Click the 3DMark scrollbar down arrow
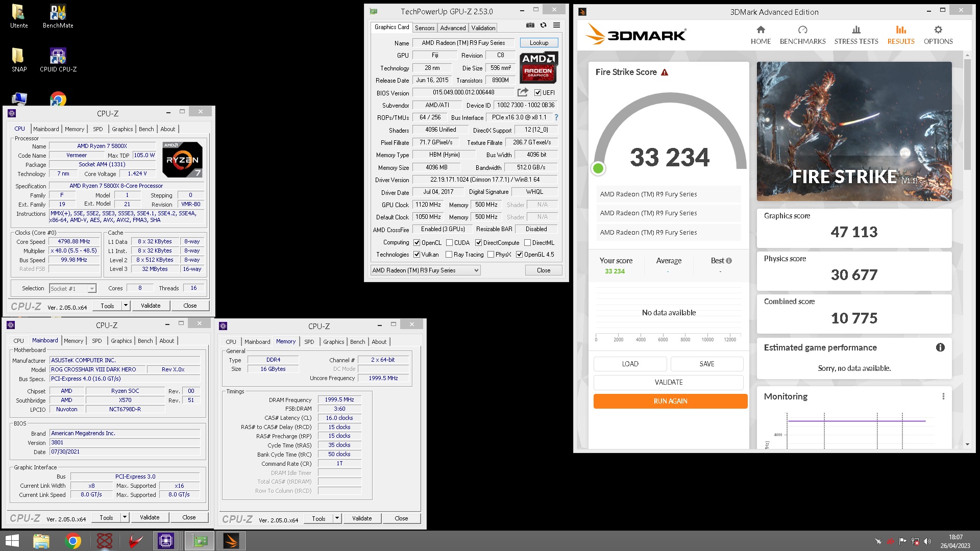980x551 pixels. coord(967,444)
